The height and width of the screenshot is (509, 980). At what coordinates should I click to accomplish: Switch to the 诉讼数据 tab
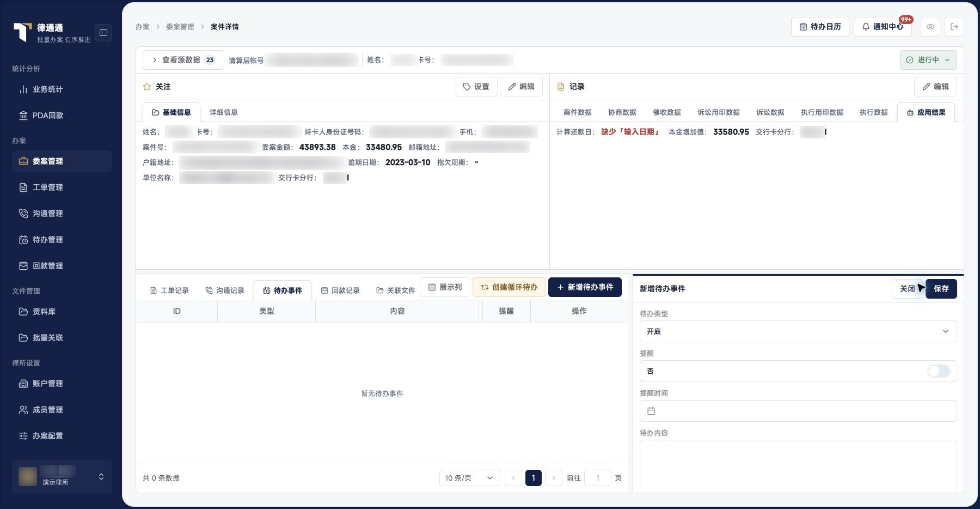[770, 112]
